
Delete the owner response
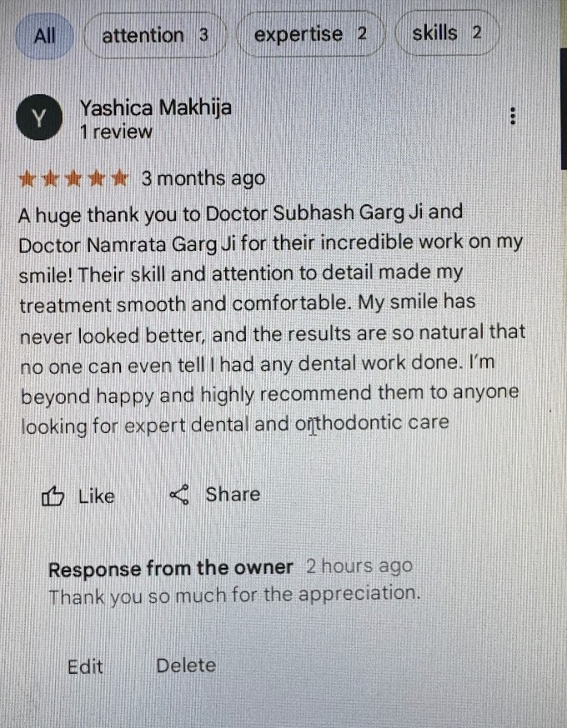tap(186, 665)
